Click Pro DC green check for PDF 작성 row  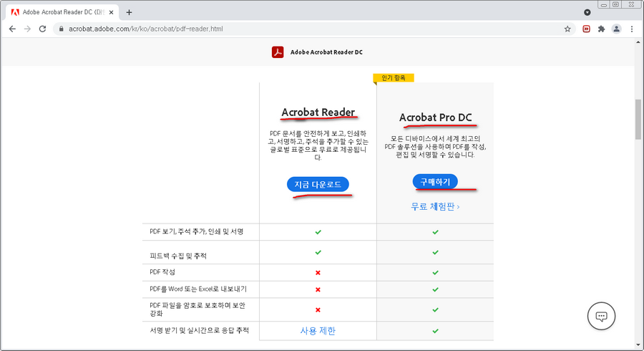pos(435,272)
